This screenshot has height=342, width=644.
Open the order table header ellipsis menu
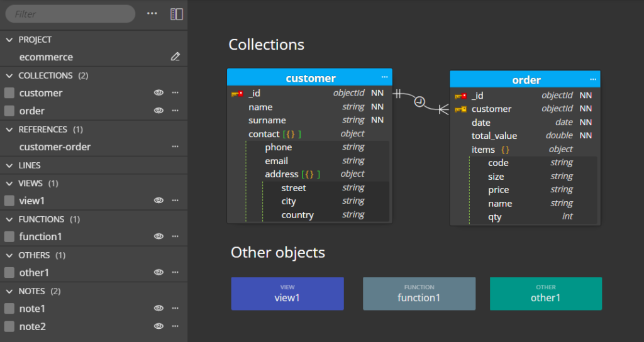[x=593, y=80]
